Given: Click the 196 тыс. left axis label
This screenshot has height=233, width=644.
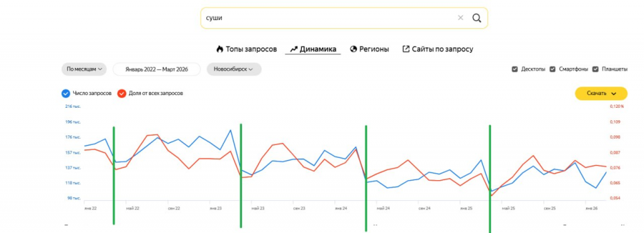Looking at the screenshot, I should click(73, 122).
